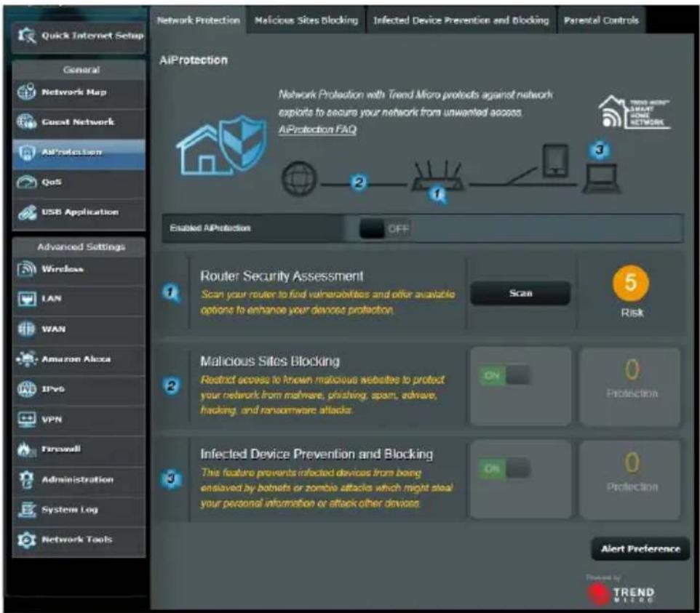
Task: Open Quick Internet Setup wizard icon
Action: tap(27, 35)
